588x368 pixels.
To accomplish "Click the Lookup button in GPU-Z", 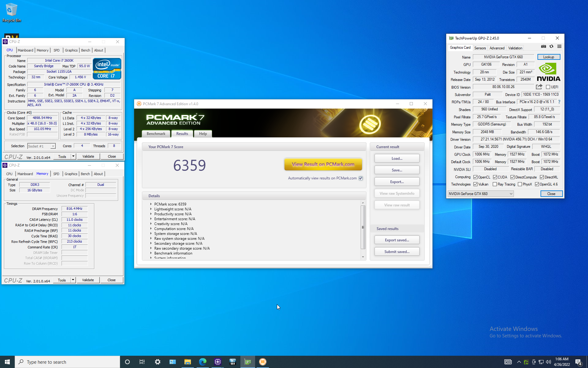I will (548, 57).
